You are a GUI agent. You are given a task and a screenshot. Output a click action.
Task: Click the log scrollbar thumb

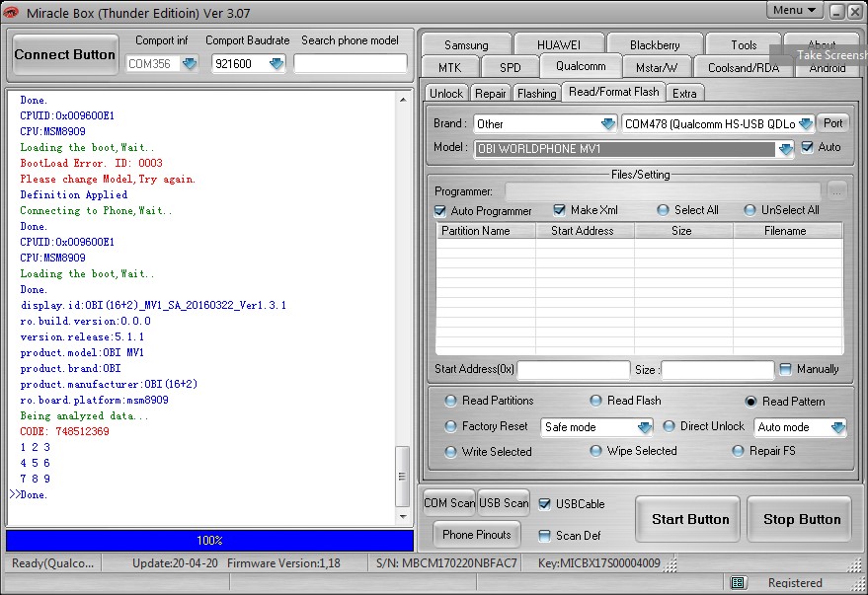coord(403,477)
